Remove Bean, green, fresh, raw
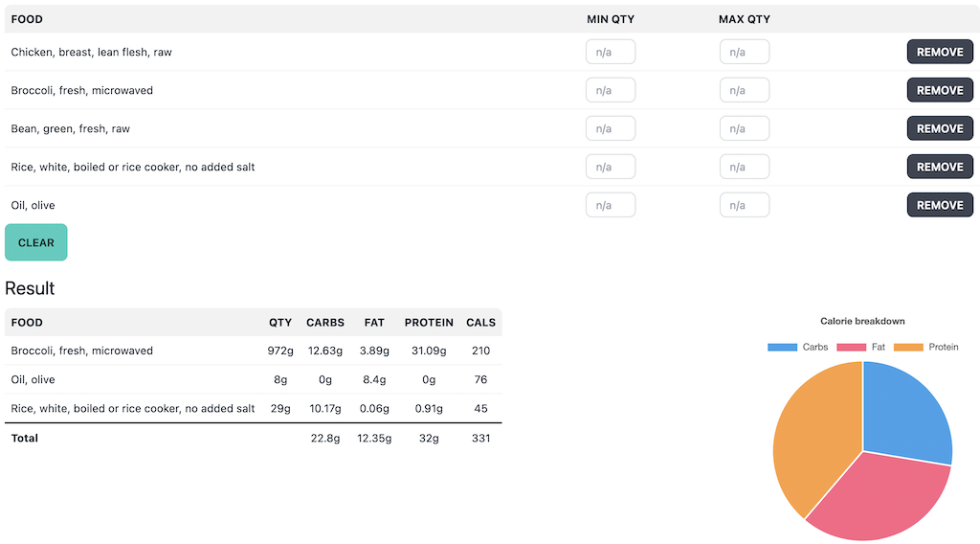980x544 pixels. click(939, 128)
